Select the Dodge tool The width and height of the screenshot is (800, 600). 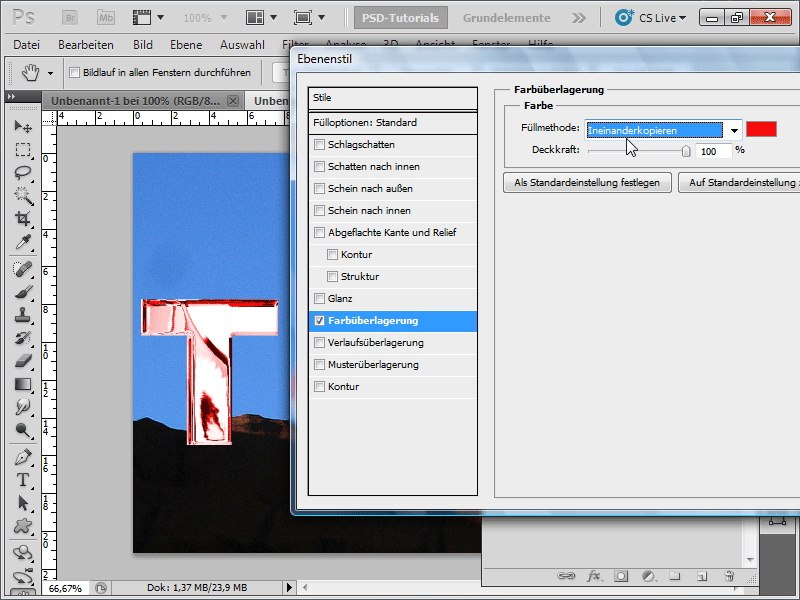tap(23, 430)
